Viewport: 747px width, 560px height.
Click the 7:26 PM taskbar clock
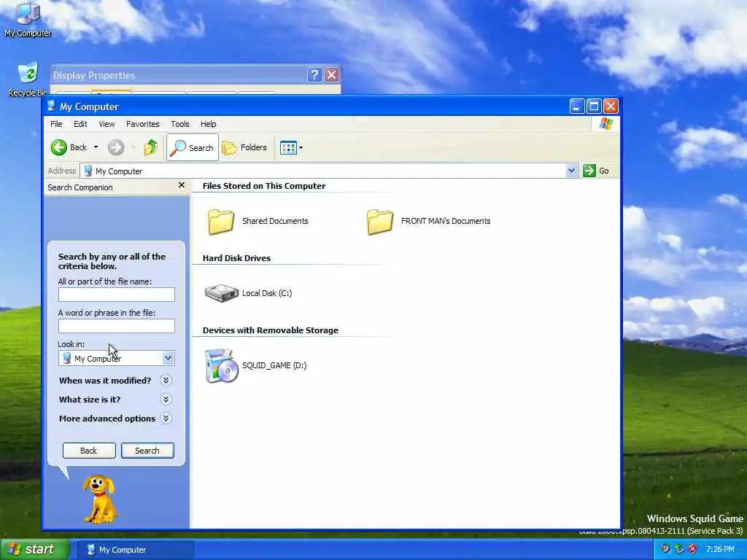pyautogui.click(x=720, y=550)
